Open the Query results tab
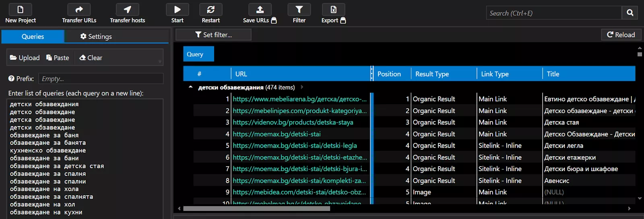 pos(198,54)
